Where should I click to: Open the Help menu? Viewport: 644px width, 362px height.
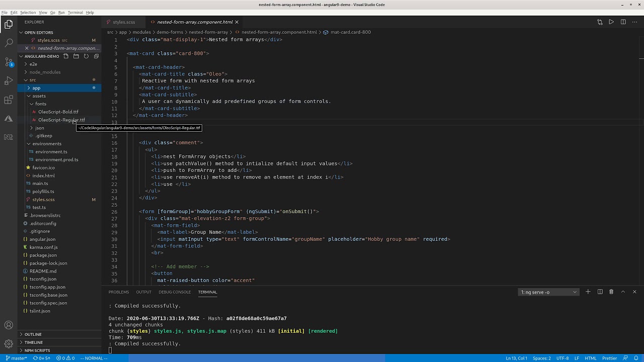point(90,13)
